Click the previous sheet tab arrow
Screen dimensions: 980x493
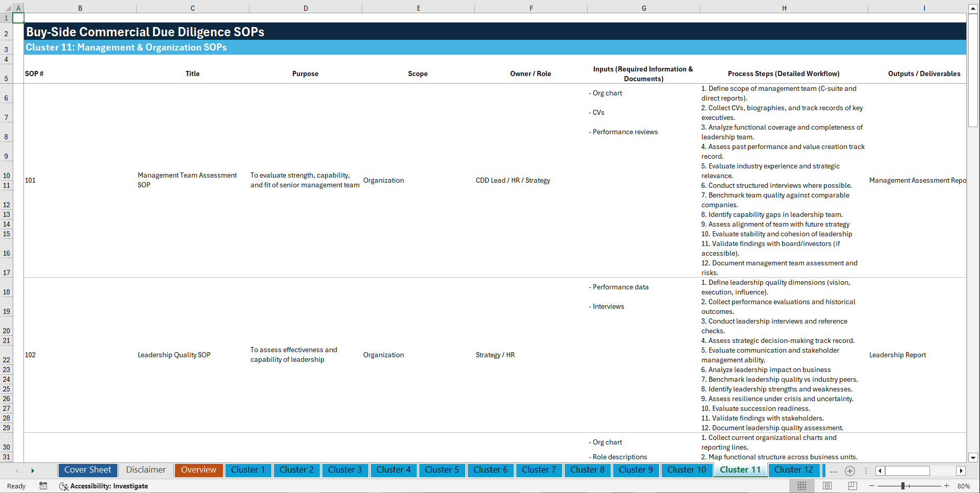coord(17,471)
